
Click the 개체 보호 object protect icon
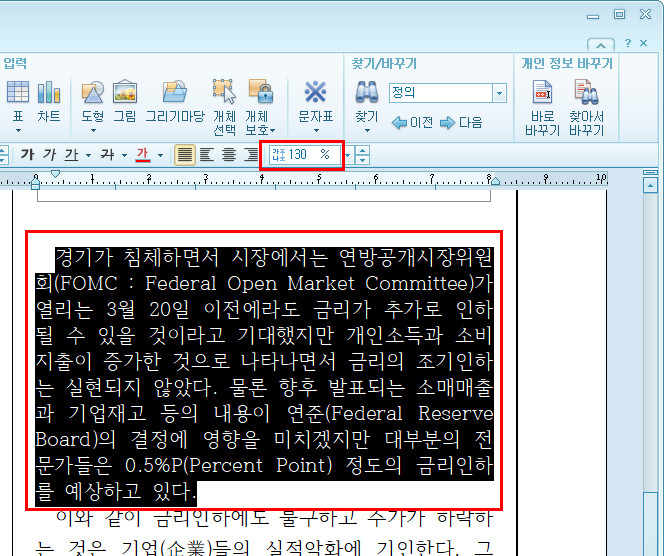pyautogui.click(x=260, y=92)
